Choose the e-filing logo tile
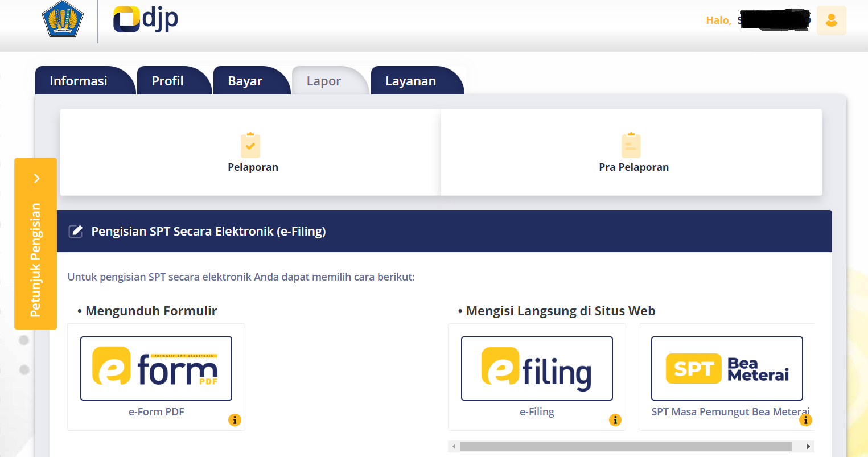868x457 pixels. (537, 368)
